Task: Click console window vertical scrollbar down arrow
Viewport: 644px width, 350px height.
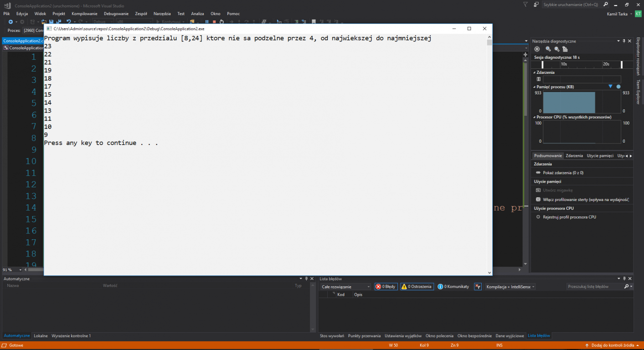Action: tap(489, 273)
